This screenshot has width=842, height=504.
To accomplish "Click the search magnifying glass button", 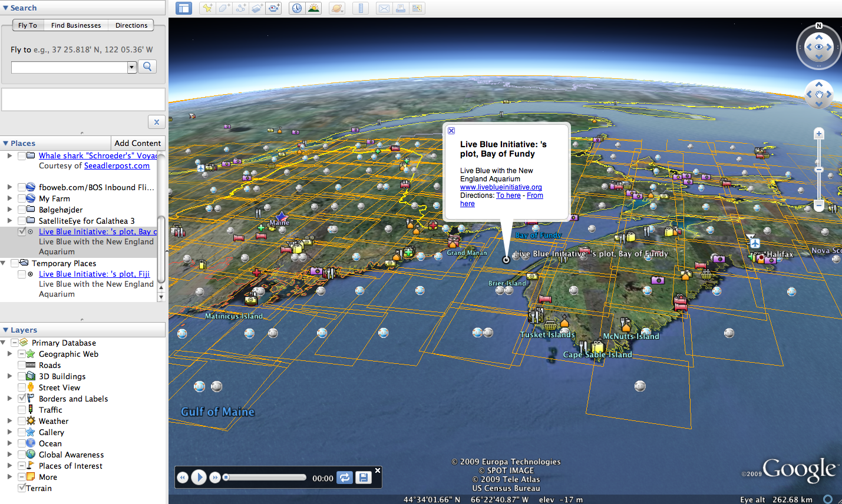I will [147, 67].
